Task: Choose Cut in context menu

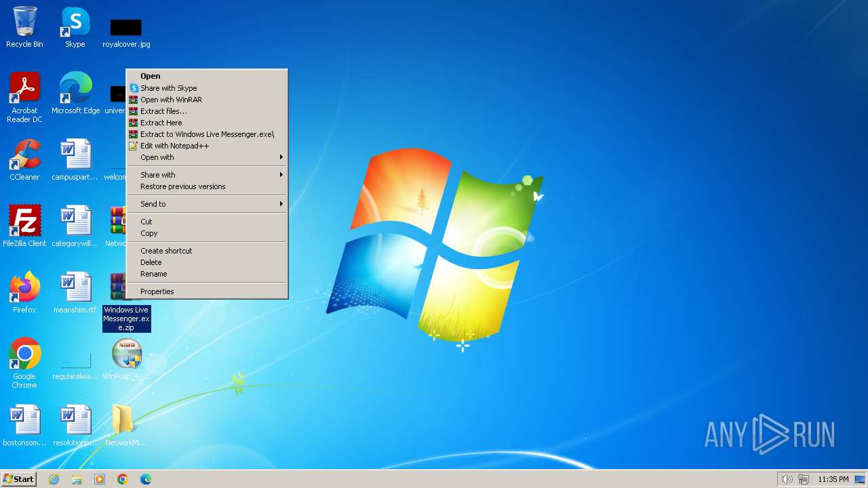Action: (208, 222)
